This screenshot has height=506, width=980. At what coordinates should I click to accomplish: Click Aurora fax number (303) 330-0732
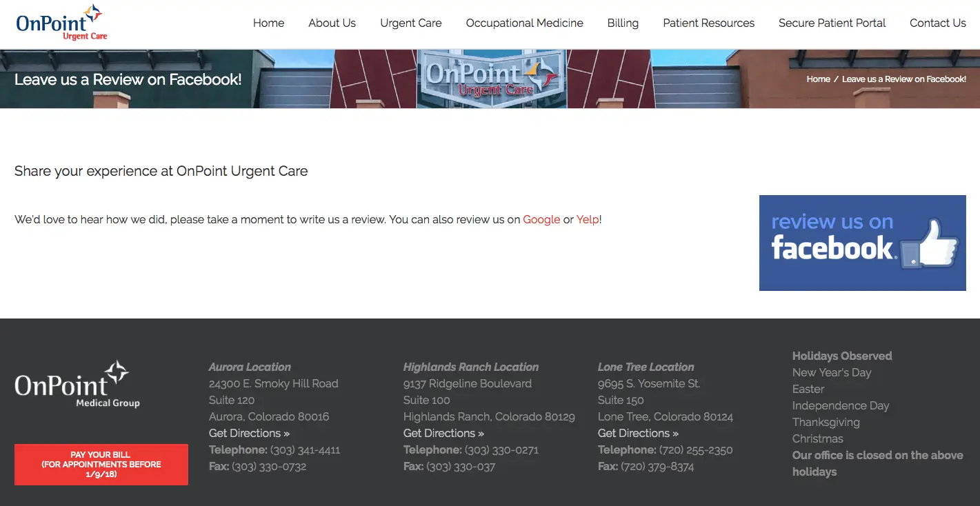click(269, 466)
